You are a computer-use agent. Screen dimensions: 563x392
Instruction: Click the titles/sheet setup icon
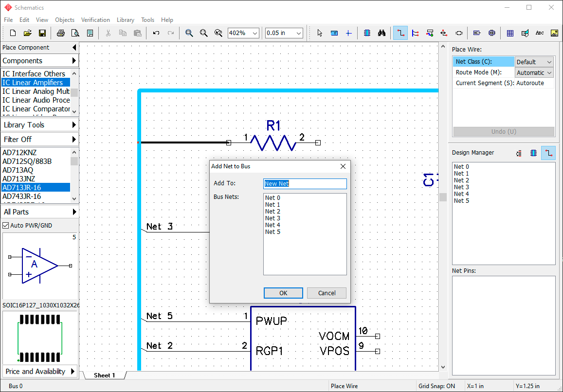[90, 33]
